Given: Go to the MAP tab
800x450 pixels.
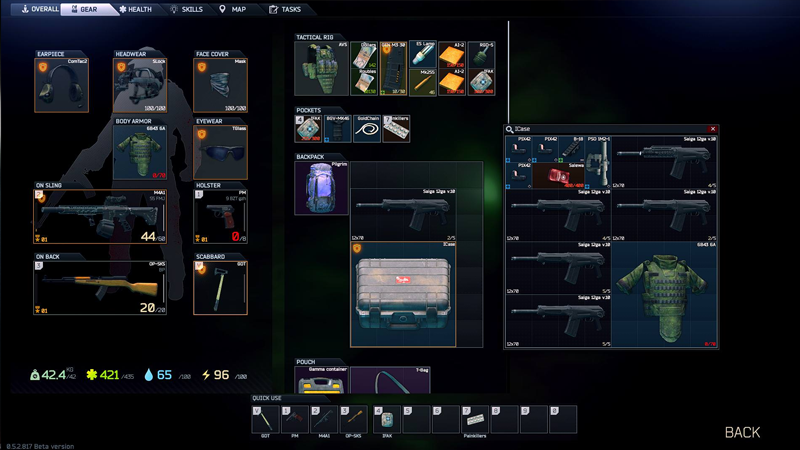Looking at the screenshot, I should pos(233,9).
